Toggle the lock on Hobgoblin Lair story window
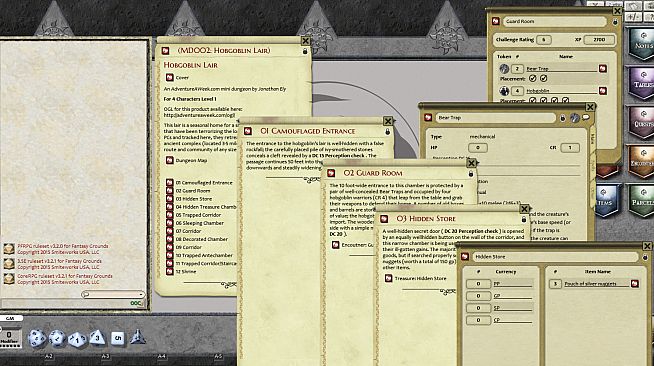654x366 pixels. coord(305,51)
